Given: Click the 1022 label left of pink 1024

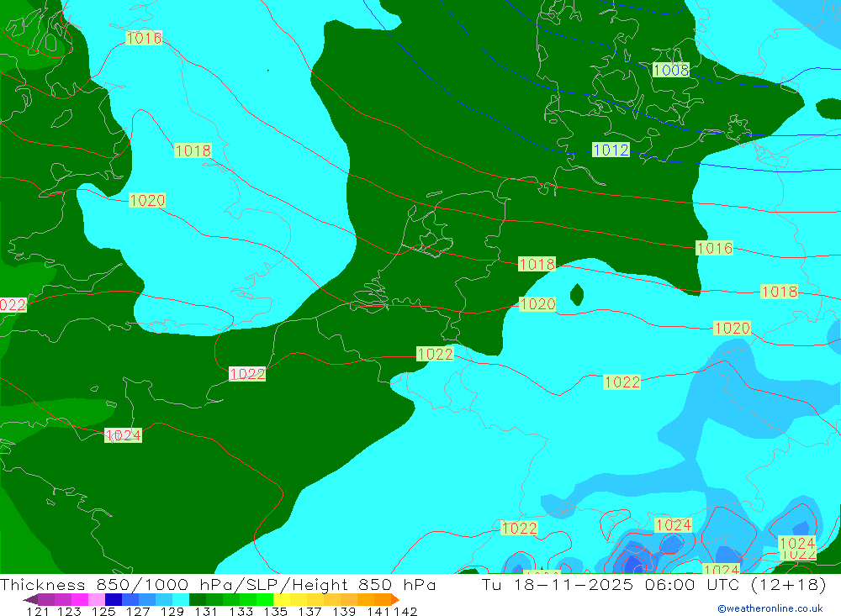Looking at the screenshot, I should (247, 374).
